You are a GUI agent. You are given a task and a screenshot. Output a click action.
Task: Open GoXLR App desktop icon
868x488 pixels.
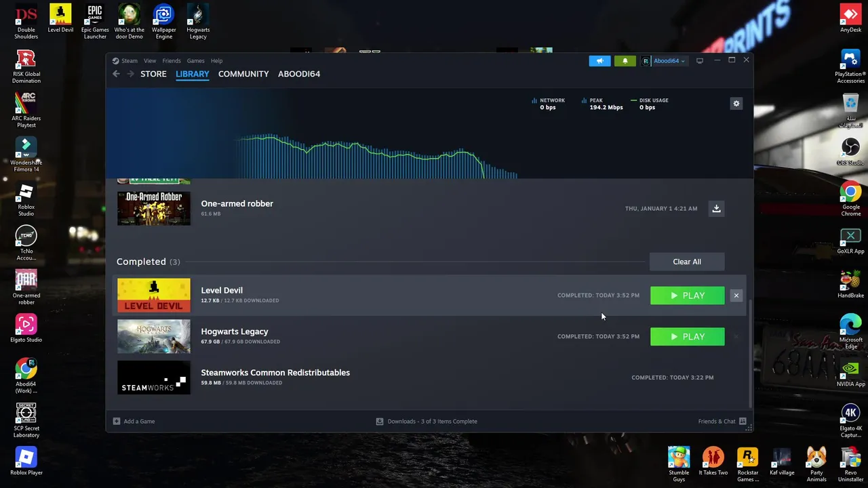(x=850, y=241)
